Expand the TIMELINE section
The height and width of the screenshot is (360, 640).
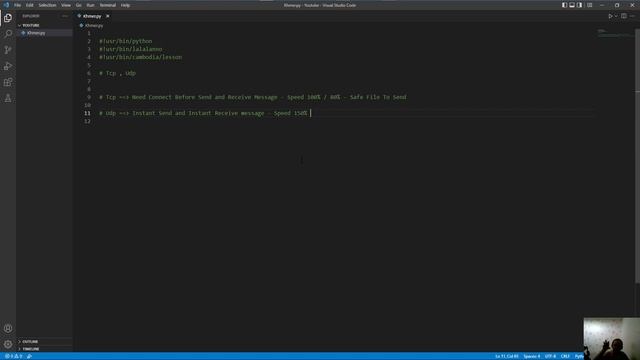click(31, 349)
